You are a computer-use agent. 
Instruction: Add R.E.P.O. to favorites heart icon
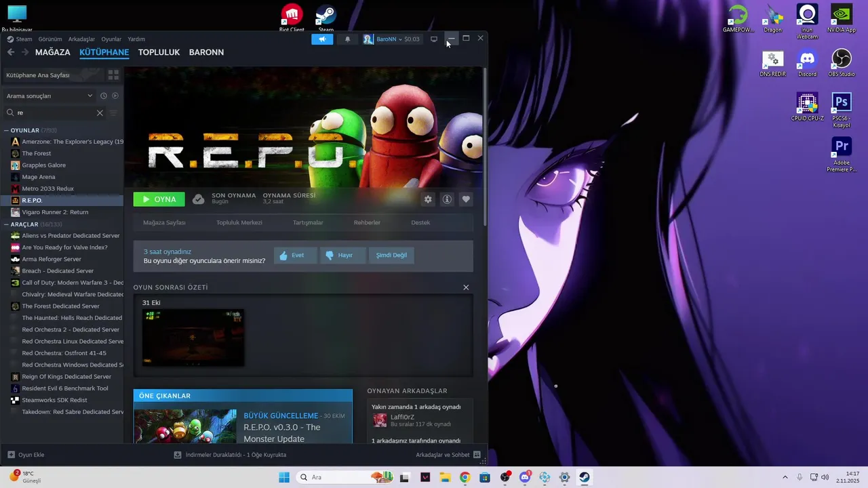(466, 199)
